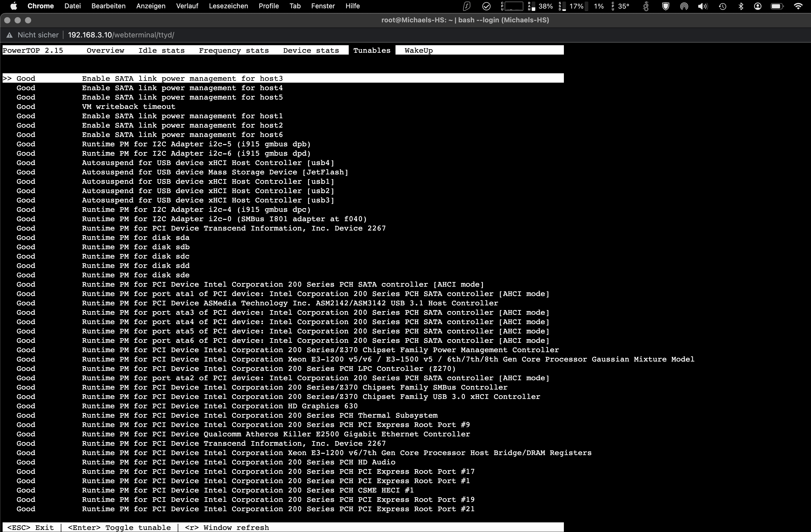Click the Surfshark VPN menu bar icon
This screenshot has height=532, width=811.
[x=466, y=6]
